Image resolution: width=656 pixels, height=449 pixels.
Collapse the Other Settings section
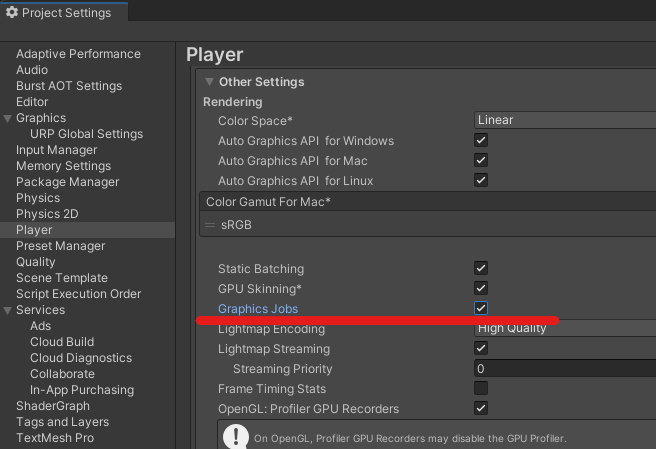[x=209, y=82]
